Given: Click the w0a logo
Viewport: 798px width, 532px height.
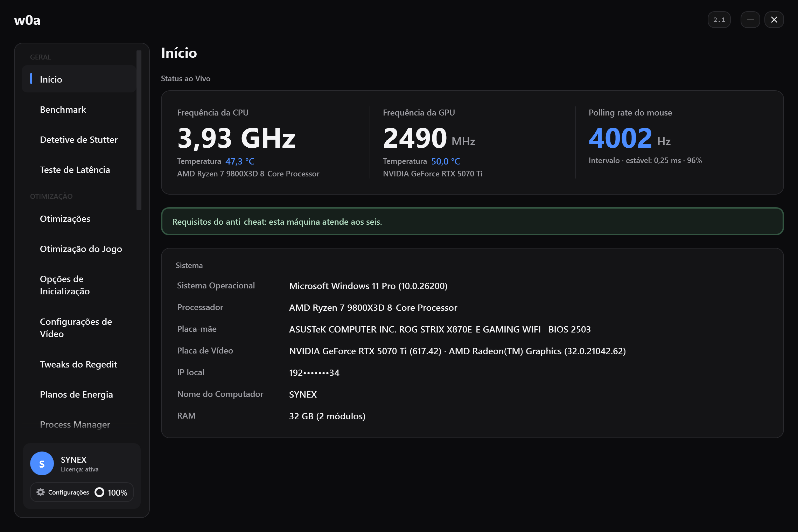Looking at the screenshot, I should point(27,20).
